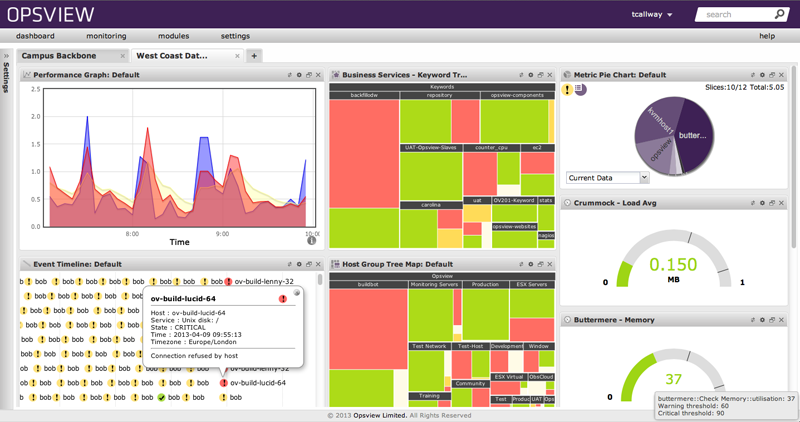This screenshot has height=422, width=800.
Task: Select the Production host group header
Action: 485,285
